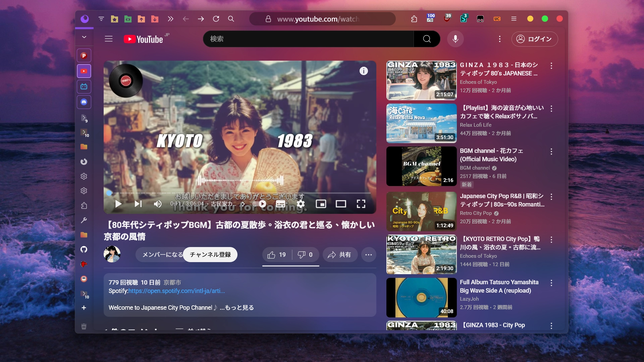The height and width of the screenshot is (362, 644).
Task: Enter fullscreen mode
Action: click(361, 204)
